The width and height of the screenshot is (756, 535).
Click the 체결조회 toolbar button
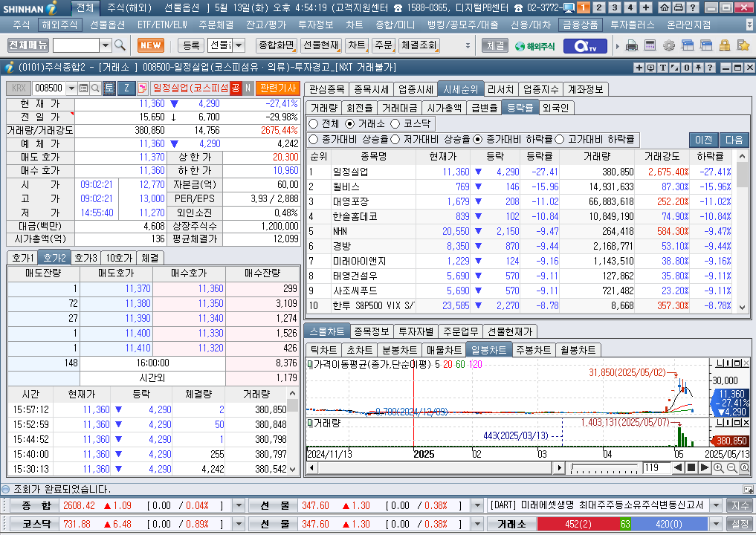click(419, 45)
